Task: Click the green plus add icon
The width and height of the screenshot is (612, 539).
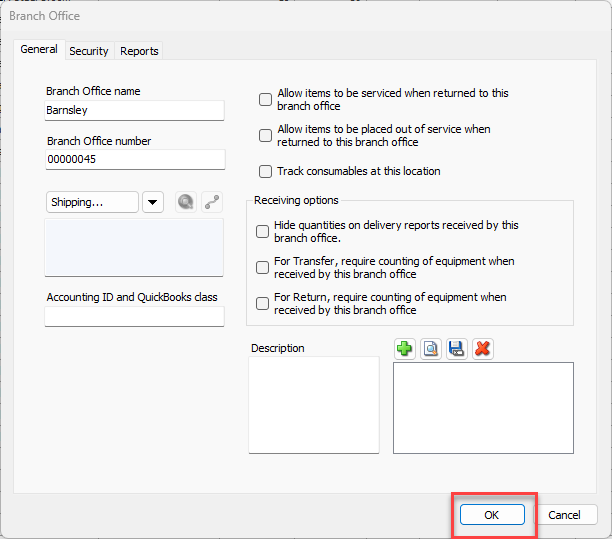Action: (x=404, y=348)
